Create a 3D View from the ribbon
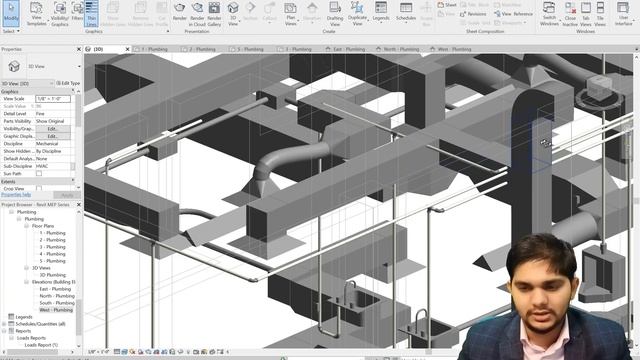Screen dimensions: 640x360 (x=233, y=13)
